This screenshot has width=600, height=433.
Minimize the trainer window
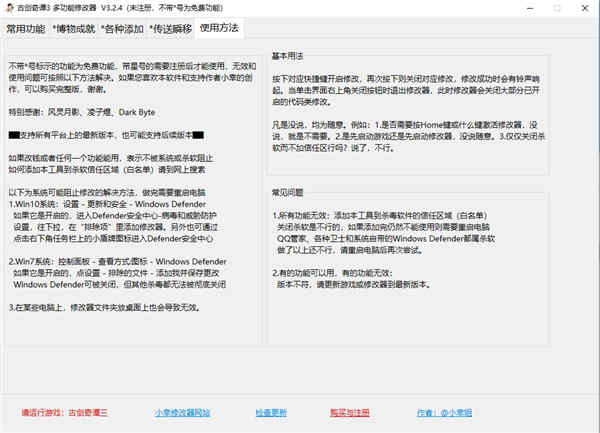530,8
